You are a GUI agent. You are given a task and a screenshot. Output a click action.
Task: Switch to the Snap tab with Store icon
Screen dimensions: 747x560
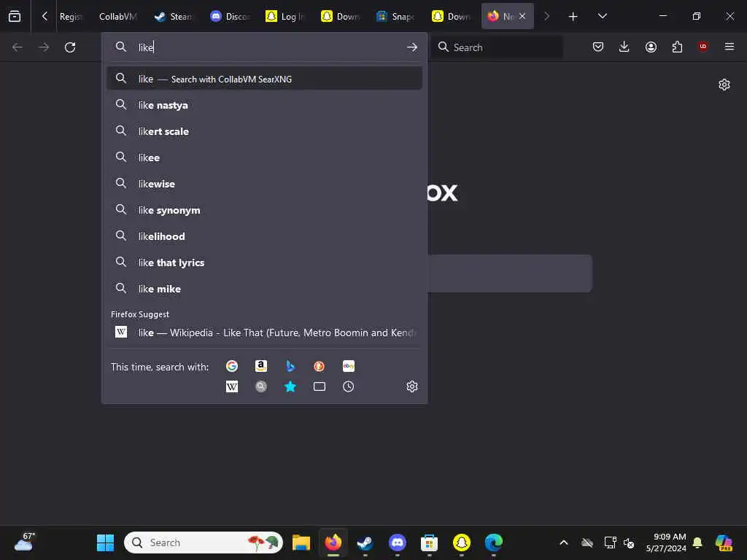pyautogui.click(x=395, y=16)
